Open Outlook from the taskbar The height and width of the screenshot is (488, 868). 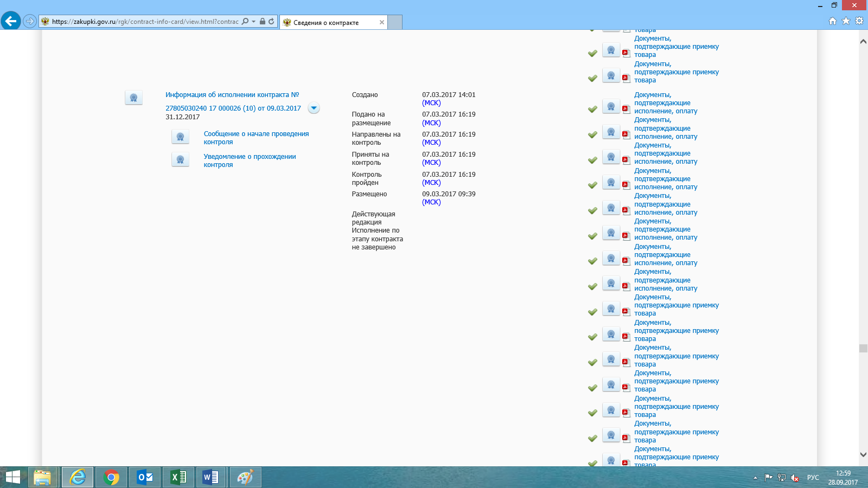(145, 477)
